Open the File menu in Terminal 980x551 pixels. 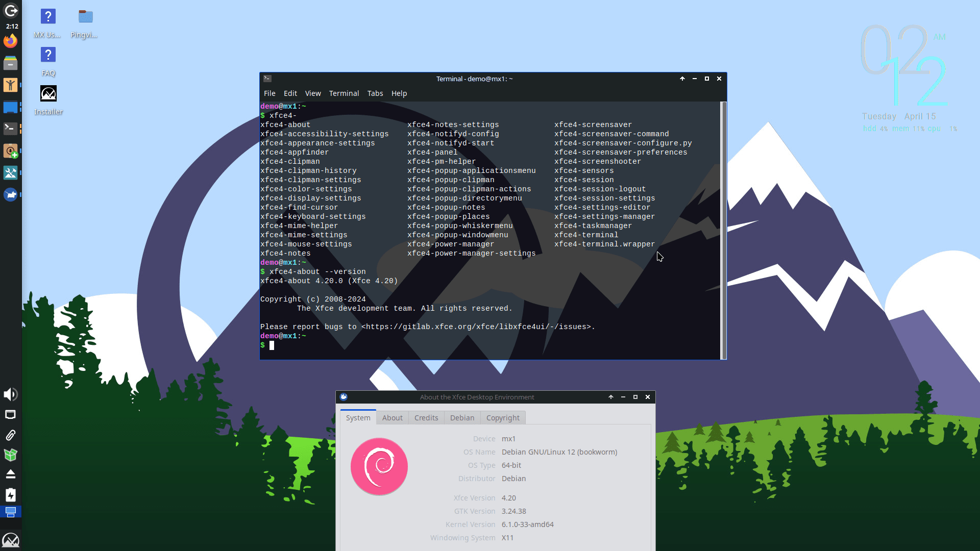point(269,93)
